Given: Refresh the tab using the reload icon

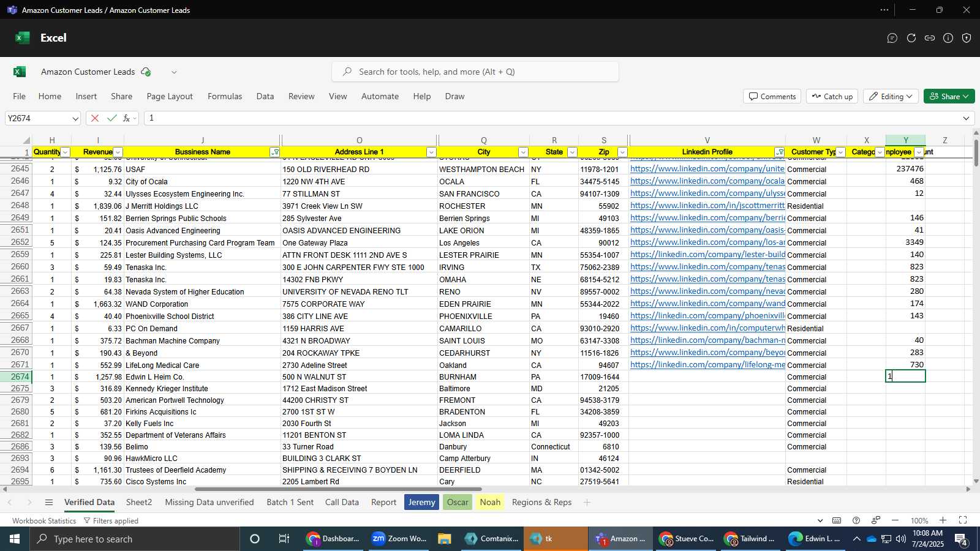Looking at the screenshot, I should [911, 38].
